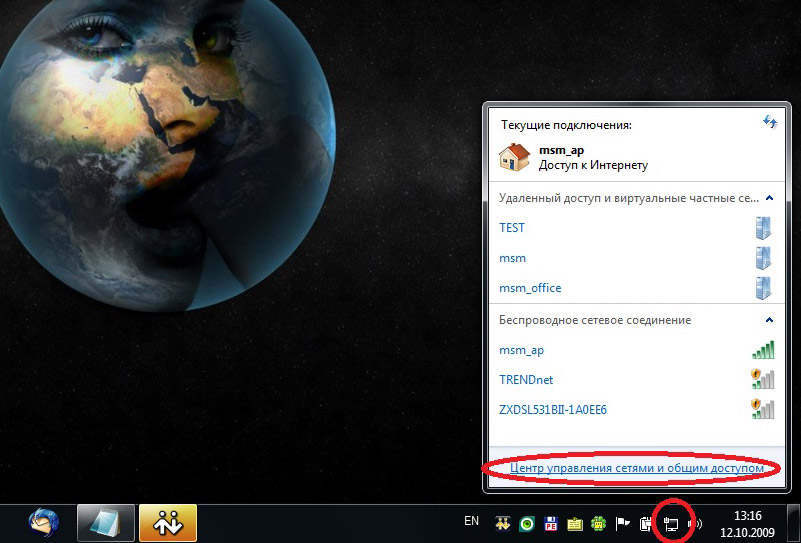Screen dimensions: 801x543
Task: Click the server icon next to TEST
Action: click(x=763, y=228)
